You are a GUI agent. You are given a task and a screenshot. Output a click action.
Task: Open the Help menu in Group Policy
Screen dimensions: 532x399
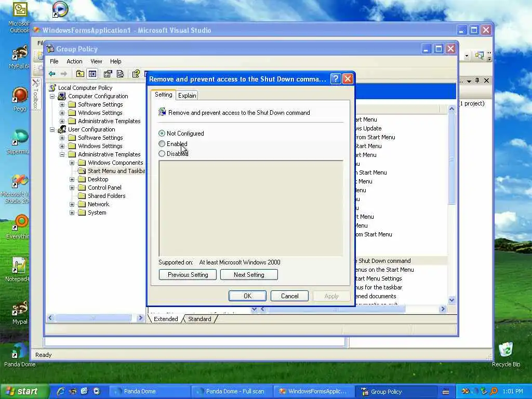click(115, 61)
